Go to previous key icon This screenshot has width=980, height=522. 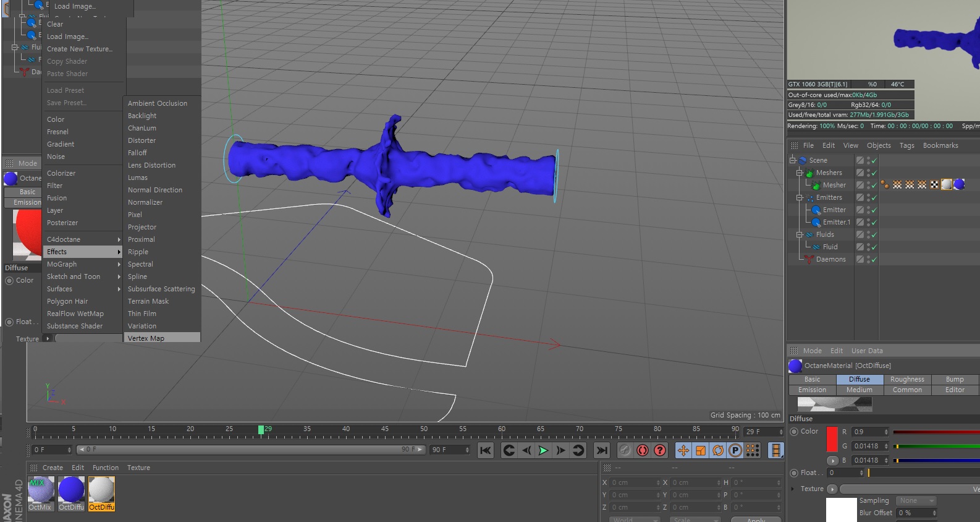tap(509, 450)
